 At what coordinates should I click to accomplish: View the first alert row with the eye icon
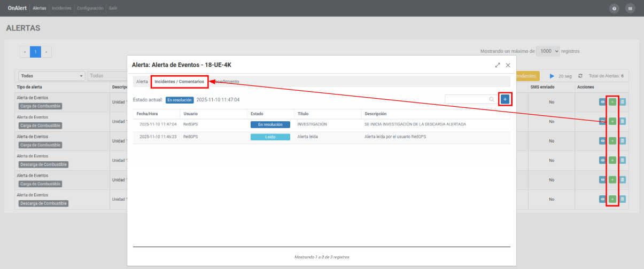pos(602,101)
